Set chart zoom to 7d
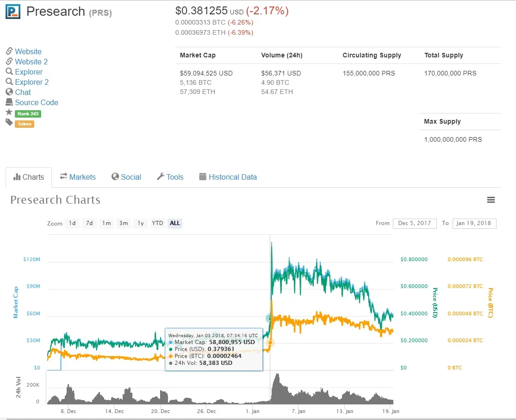The height and width of the screenshot is (420, 516). (x=89, y=223)
